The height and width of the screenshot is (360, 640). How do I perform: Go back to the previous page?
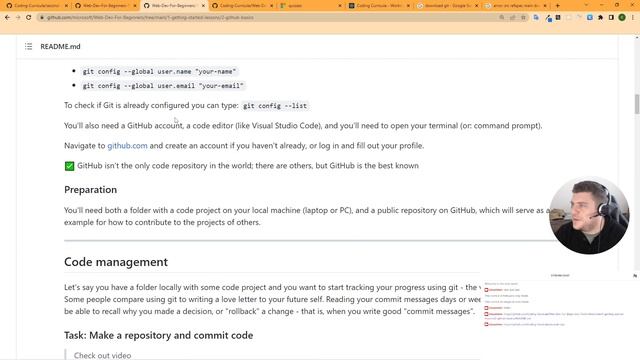(x=7, y=18)
